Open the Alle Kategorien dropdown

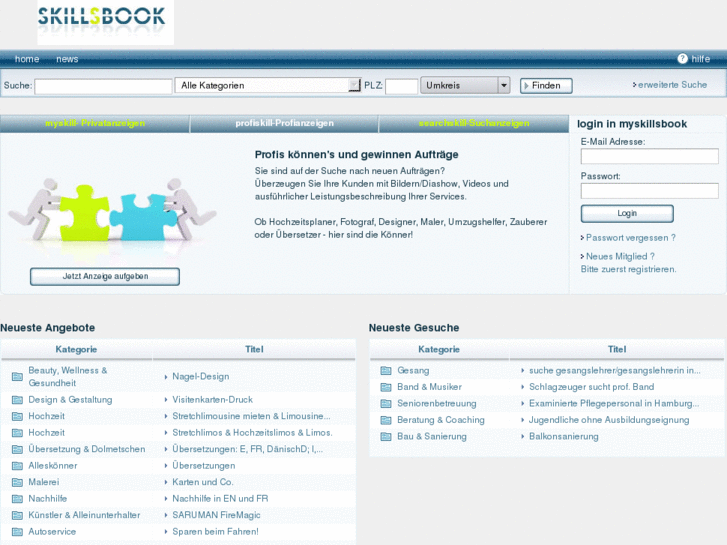(x=268, y=85)
